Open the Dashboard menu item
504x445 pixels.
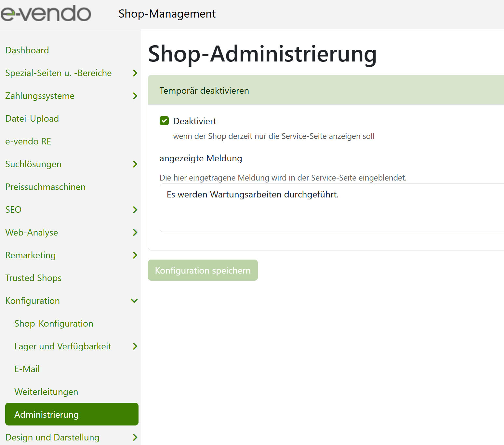point(27,50)
